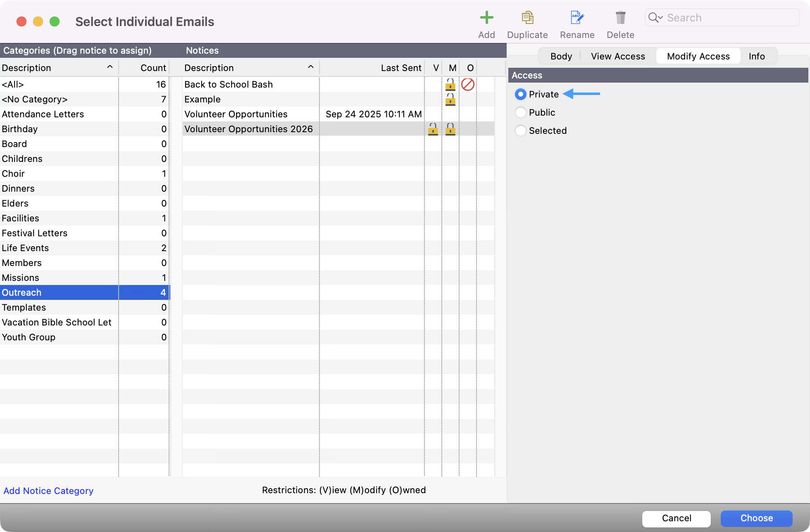
Task: Select Festival Letters category
Action: tap(84, 233)
